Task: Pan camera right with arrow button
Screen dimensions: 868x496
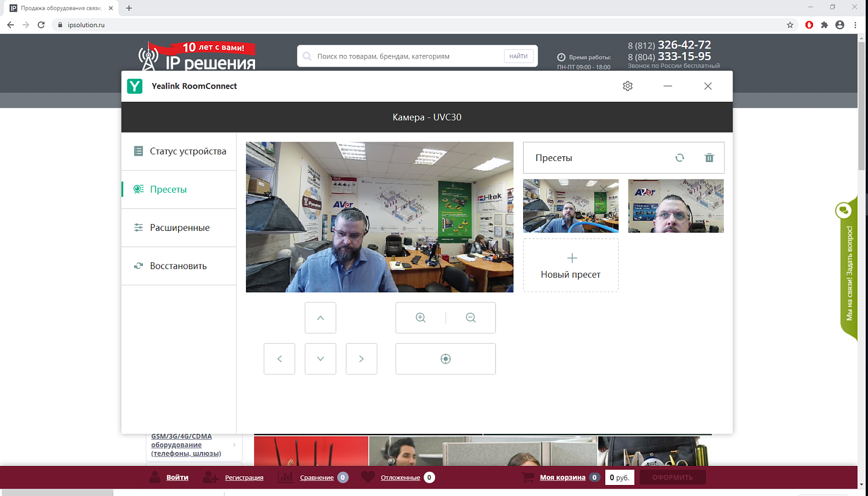Action: [x=362, y=359]
